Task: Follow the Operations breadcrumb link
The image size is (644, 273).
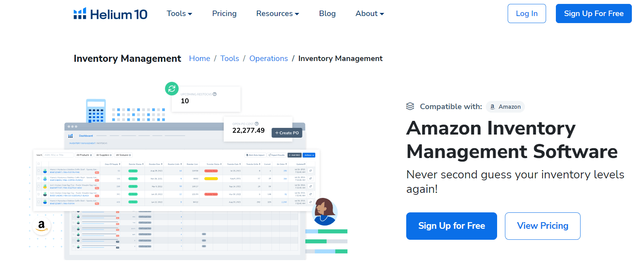Action: pos(269,58)
